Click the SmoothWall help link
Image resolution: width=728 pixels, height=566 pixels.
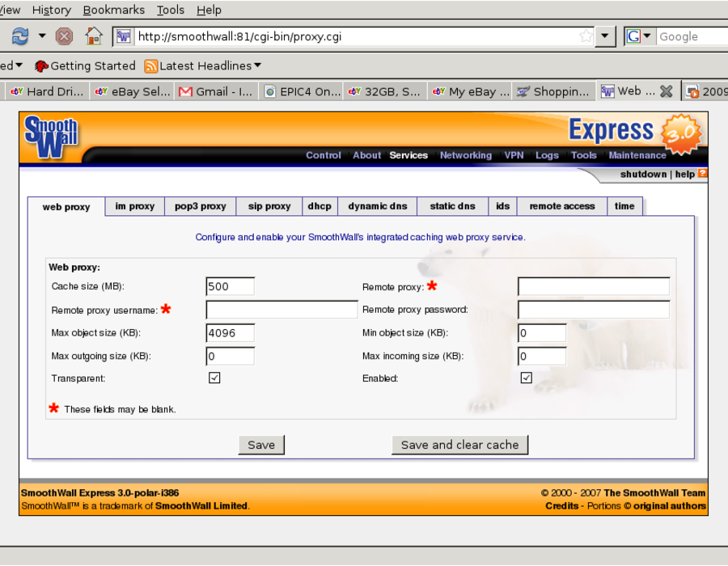point(685,175)
